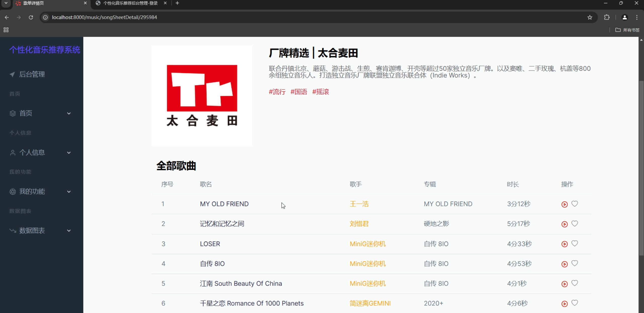
Task: Click song title LOSER
Action: click(210, 244)
